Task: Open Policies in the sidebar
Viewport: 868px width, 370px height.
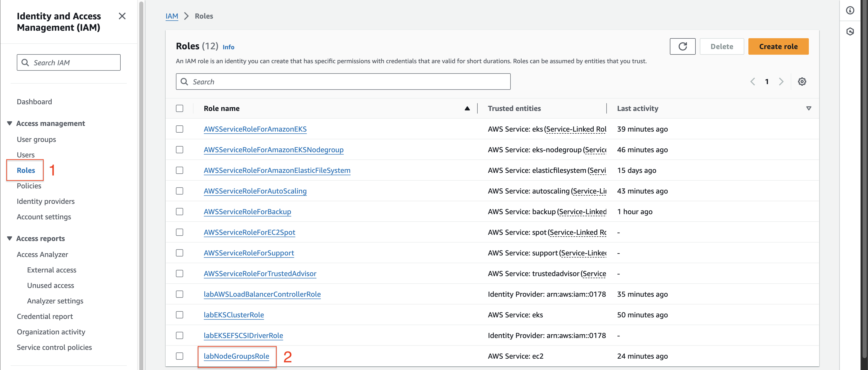Action: (x=29, y=186)
